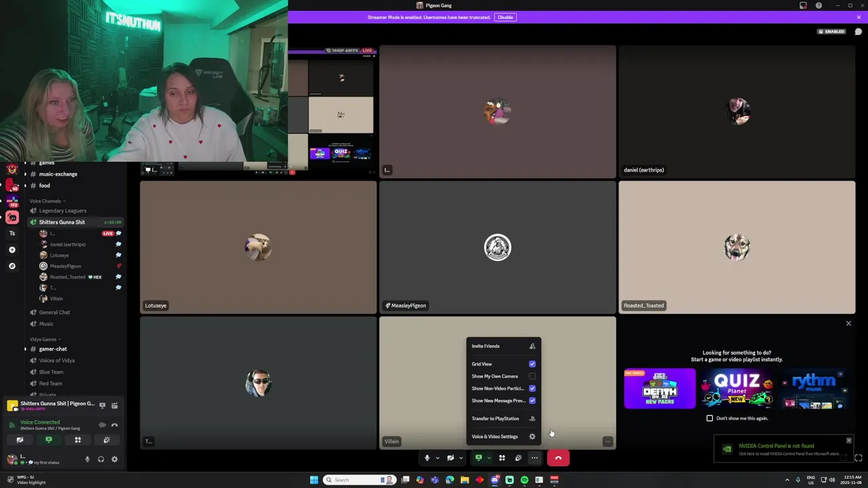Toggle noise suppression in Voice Connected panel
The width and height of the screenshot is (868, 488).
click(x=102, y=425)
